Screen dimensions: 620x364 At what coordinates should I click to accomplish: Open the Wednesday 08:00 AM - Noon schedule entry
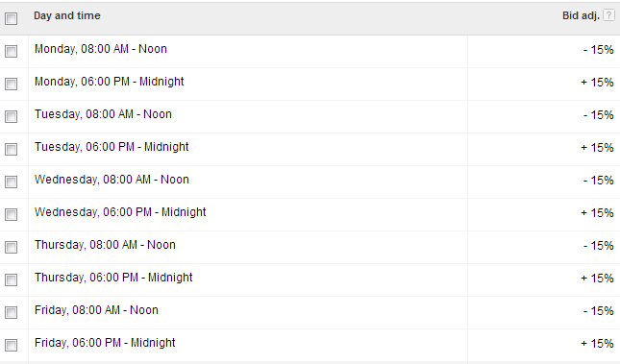click(x=112, y=180)
